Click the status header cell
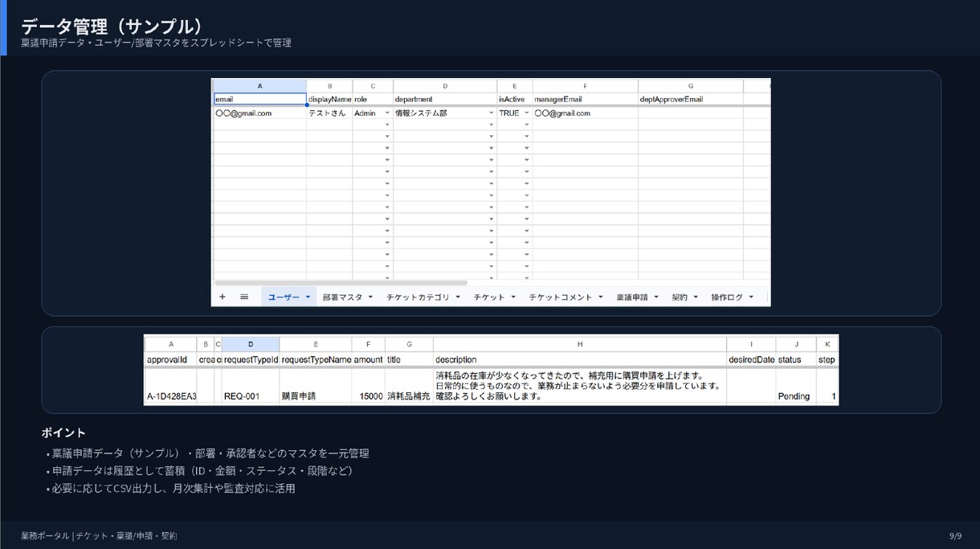The height and width of the screenshot is (549, 980). [x=796, y=360]
